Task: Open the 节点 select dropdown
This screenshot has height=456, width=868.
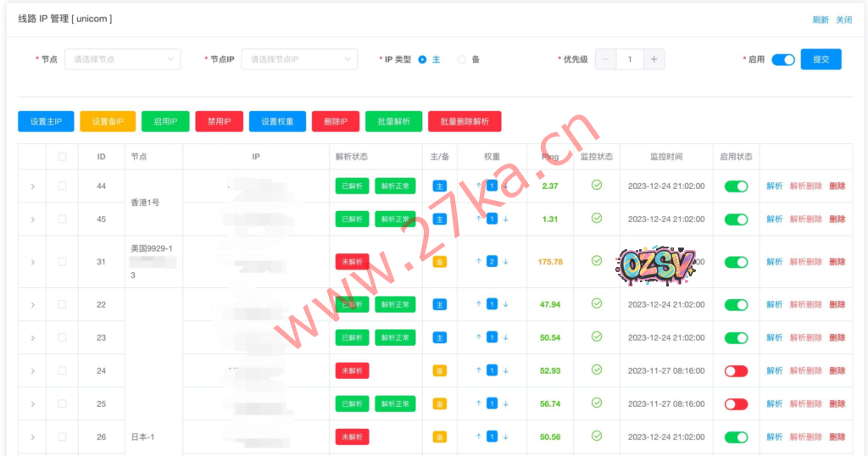Action: (122, 59)
